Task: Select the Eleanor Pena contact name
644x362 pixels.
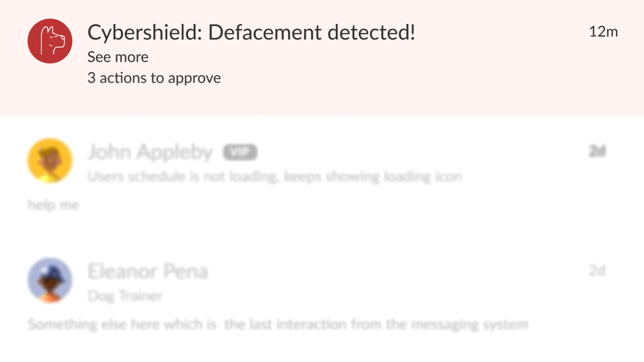Action: coord(148,271)
